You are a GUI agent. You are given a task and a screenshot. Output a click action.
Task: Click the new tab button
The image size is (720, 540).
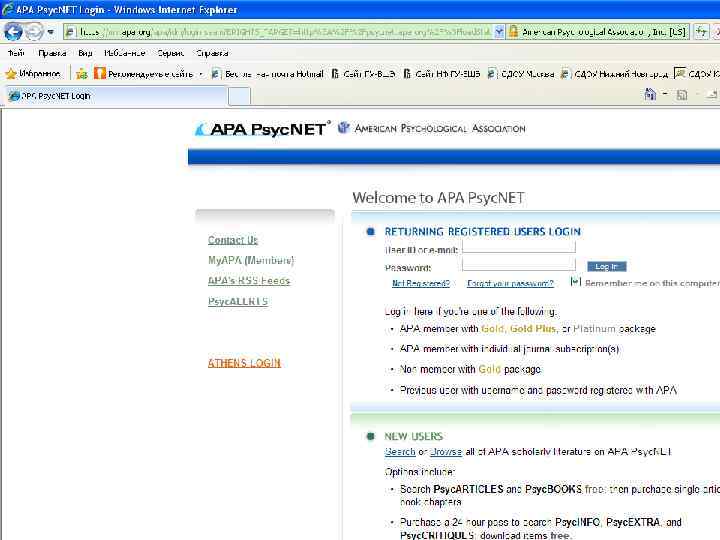pos(239,96)
